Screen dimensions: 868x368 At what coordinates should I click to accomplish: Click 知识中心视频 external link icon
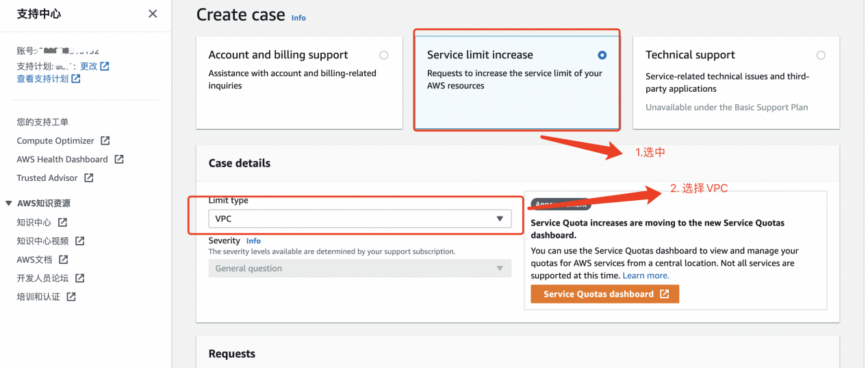79,241
